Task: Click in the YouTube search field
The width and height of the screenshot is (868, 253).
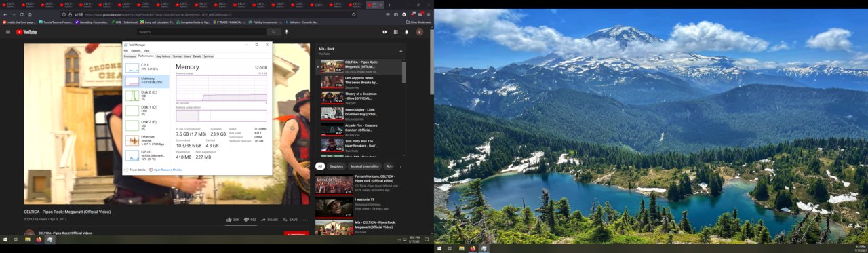Action: coord(201,32)
